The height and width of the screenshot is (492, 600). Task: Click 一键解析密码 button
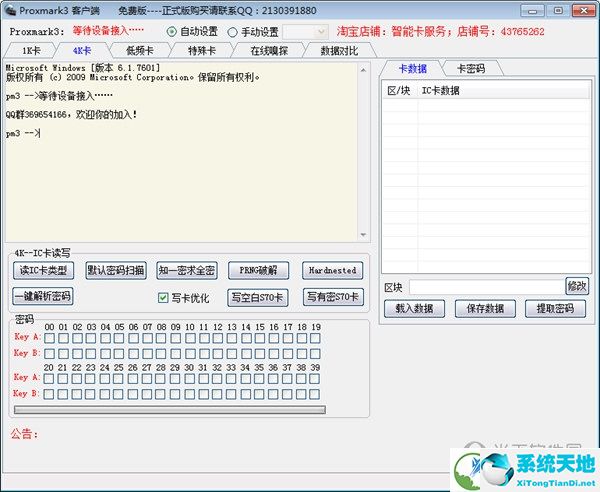[x=43, y=297]
